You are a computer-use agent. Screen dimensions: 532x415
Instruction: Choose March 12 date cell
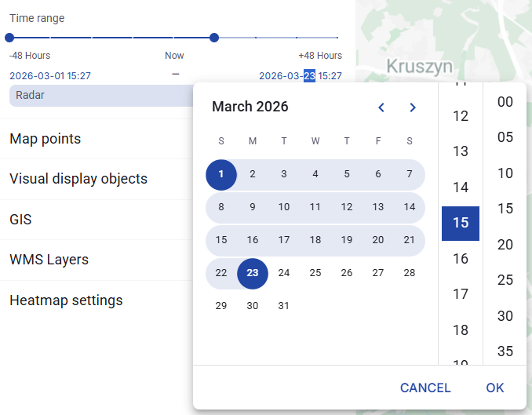[347, 207]
